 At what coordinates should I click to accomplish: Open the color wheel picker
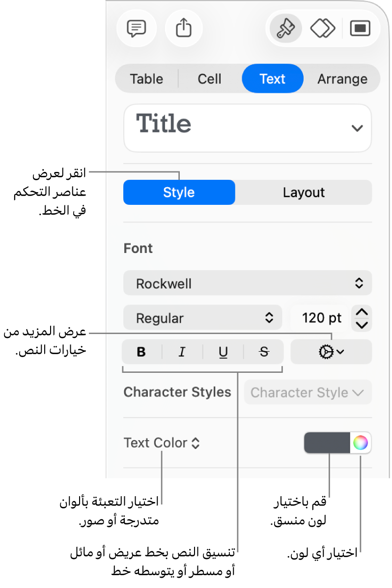click(360, 443)
